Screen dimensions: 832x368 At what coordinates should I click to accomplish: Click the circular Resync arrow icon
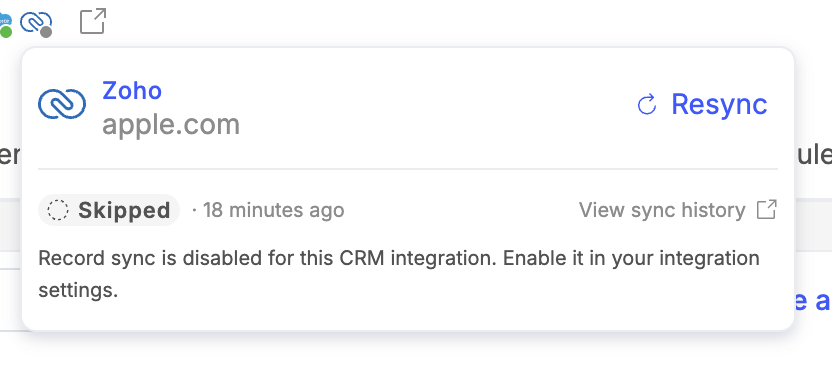(x=647, y=104)
